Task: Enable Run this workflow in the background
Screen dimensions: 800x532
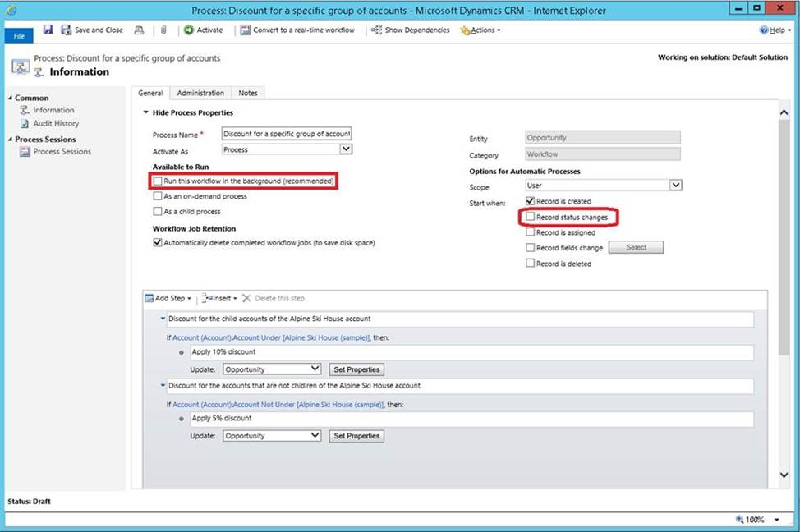Action: coord(157,181)
